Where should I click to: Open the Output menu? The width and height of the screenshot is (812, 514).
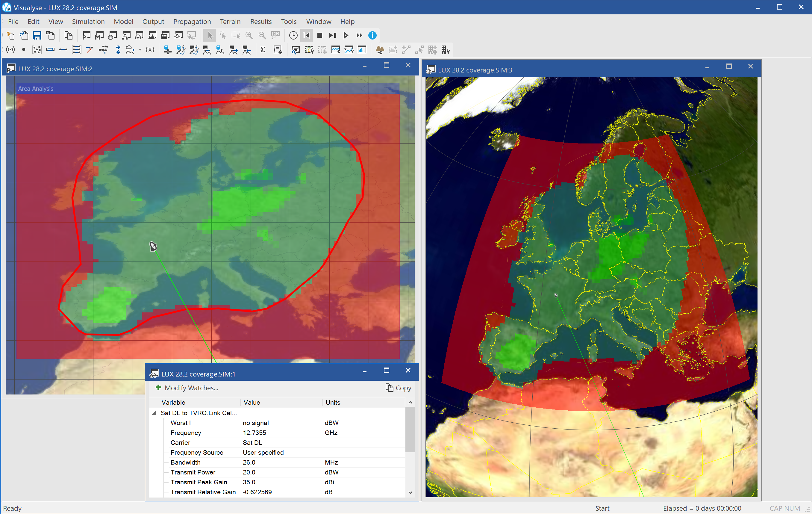(153, 22)
